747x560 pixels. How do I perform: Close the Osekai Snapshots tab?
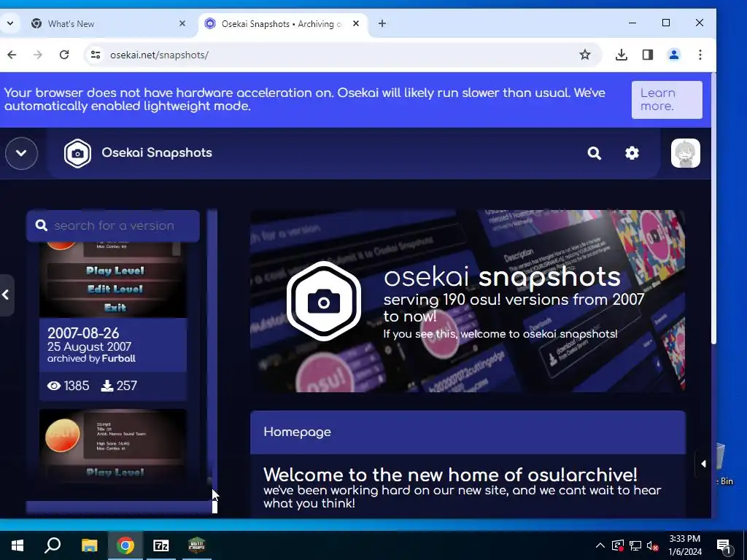(355, 23)
